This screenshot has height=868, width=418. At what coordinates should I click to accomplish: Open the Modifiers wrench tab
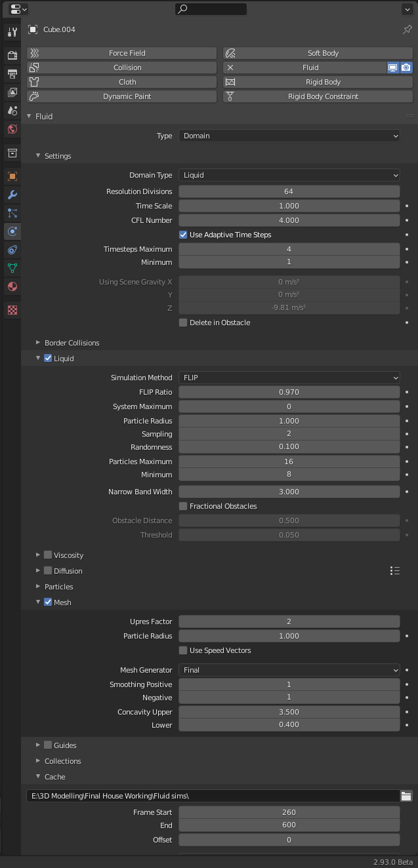point(12,195)
